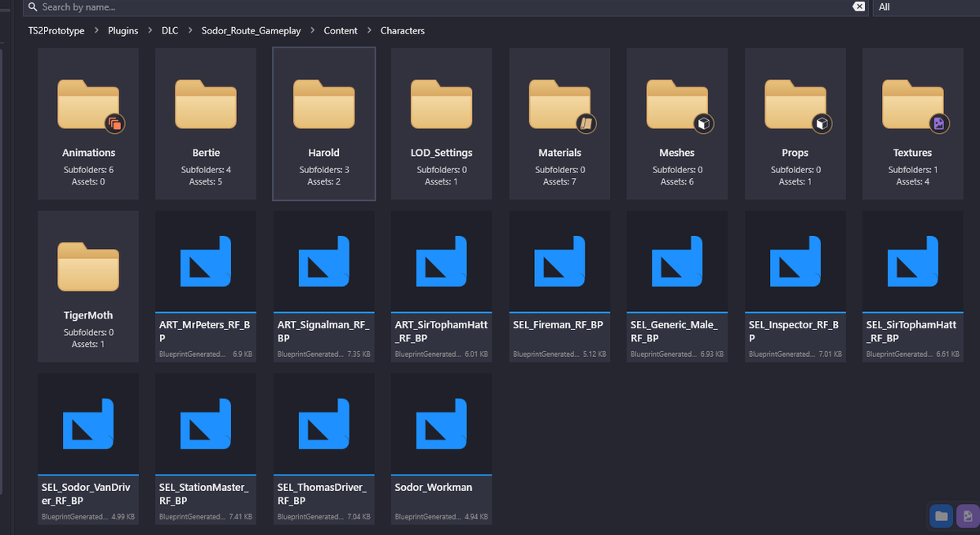Select the ART_SirTophamHatt_RF_BP blueprint asset

[441, 287]
